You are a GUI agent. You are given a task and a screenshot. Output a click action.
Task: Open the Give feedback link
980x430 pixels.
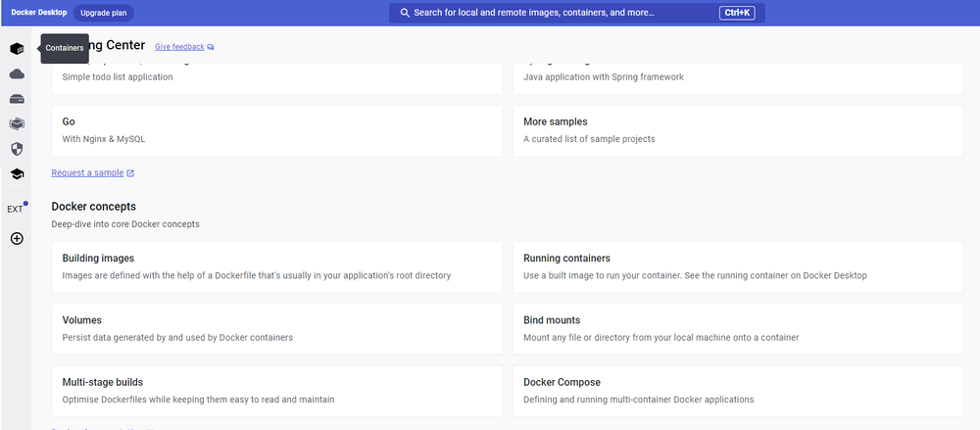179,47
